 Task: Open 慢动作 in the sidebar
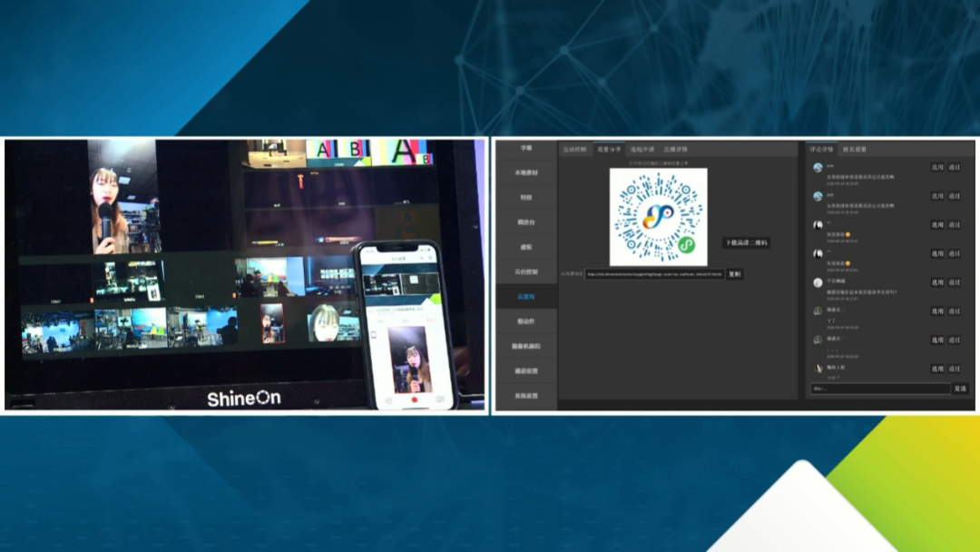point(526,321)
